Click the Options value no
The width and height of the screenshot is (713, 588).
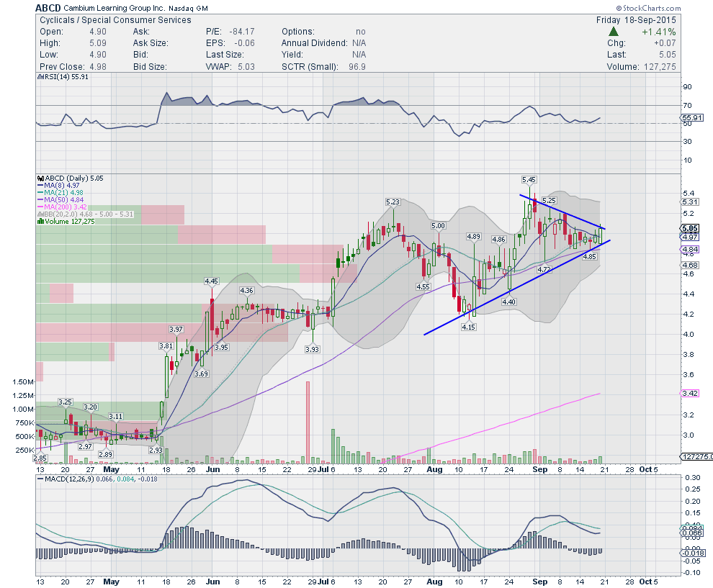click(361, 32)
